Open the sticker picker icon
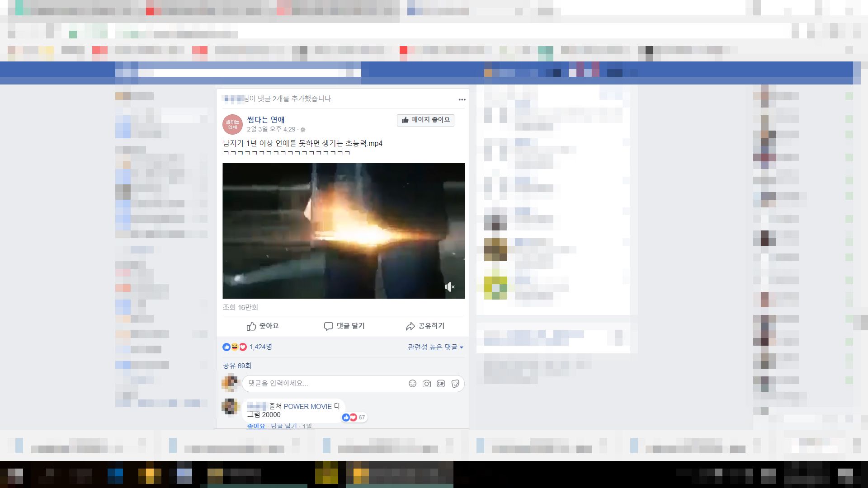 pos(455,384)
